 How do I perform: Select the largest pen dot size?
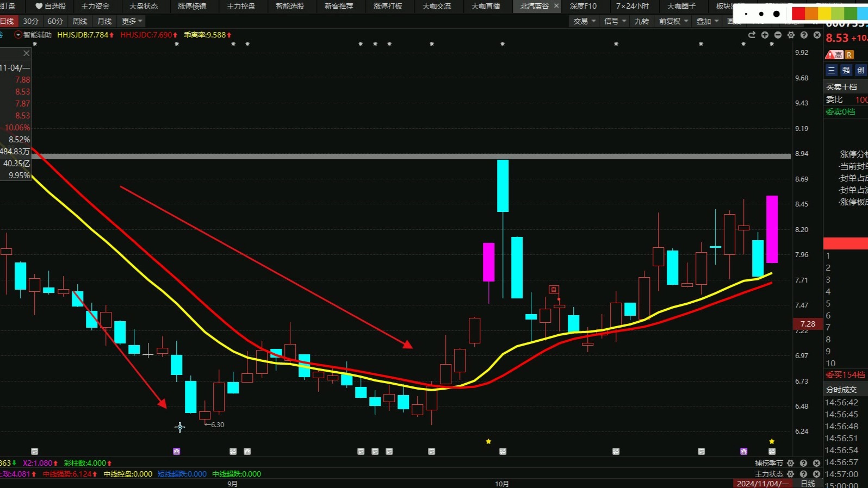777,14
